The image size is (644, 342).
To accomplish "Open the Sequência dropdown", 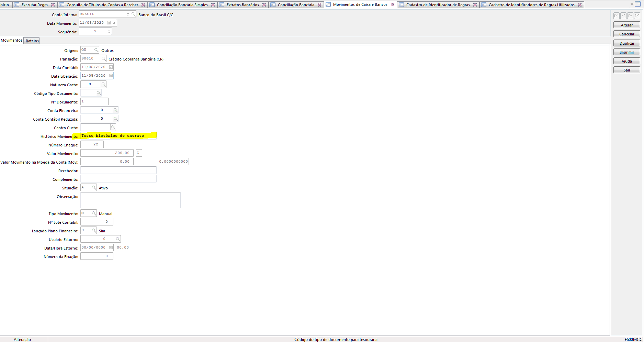I will pyautogui.click(x=109, y=32).
